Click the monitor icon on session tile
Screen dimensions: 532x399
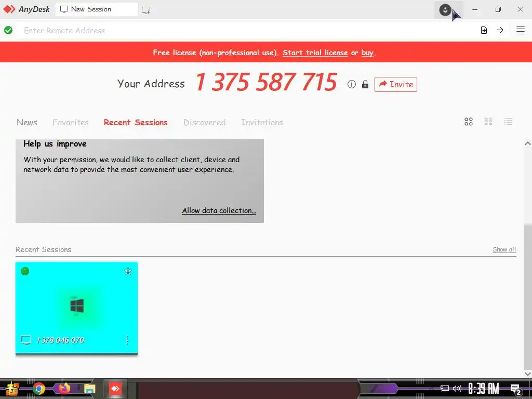26,340
